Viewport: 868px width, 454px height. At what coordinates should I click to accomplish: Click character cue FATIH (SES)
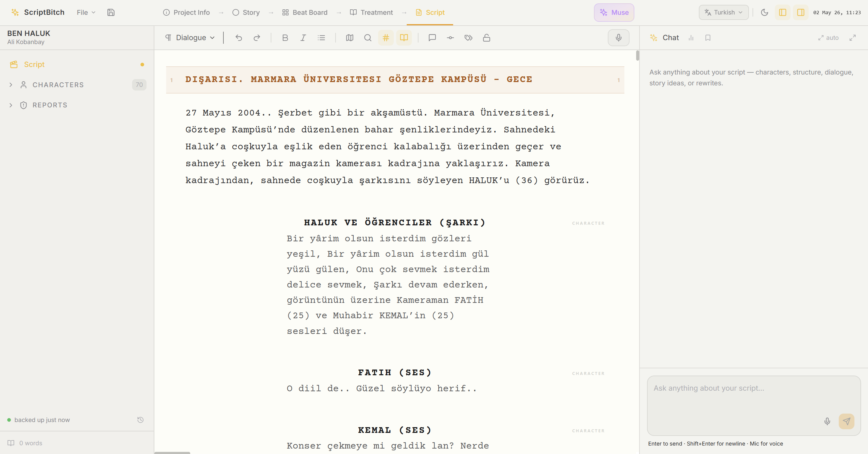[395, 373]
